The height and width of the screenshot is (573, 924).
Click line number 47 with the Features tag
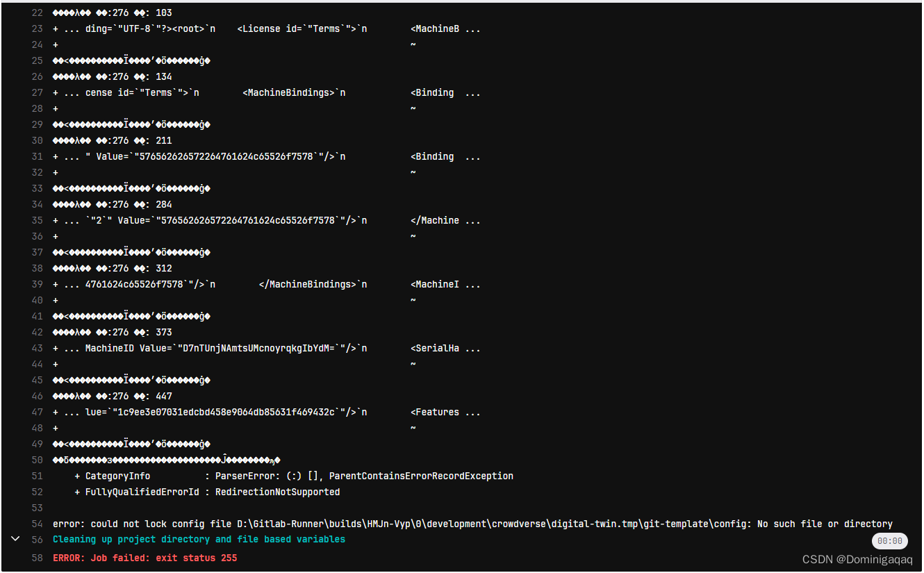38,411
